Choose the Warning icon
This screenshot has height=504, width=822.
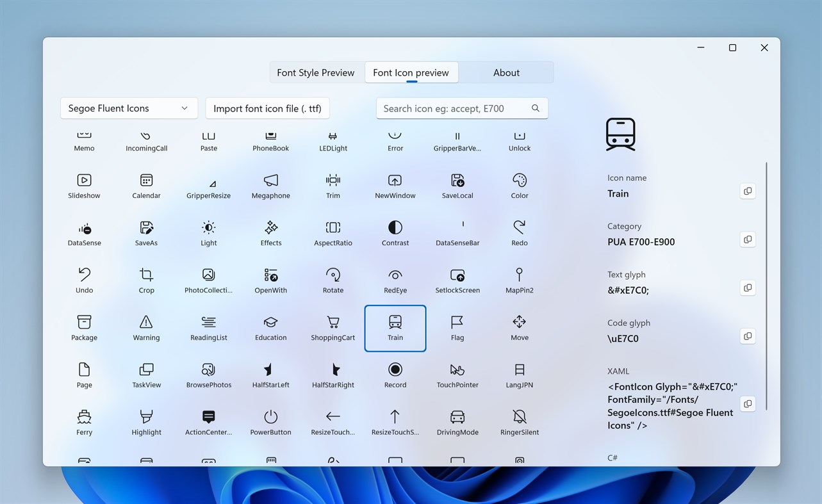(x=146, y=329)
